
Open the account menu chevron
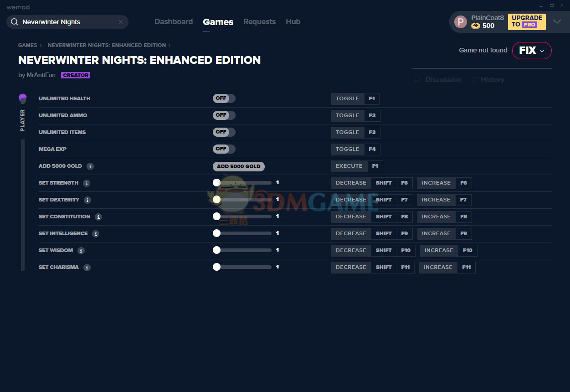557,22
